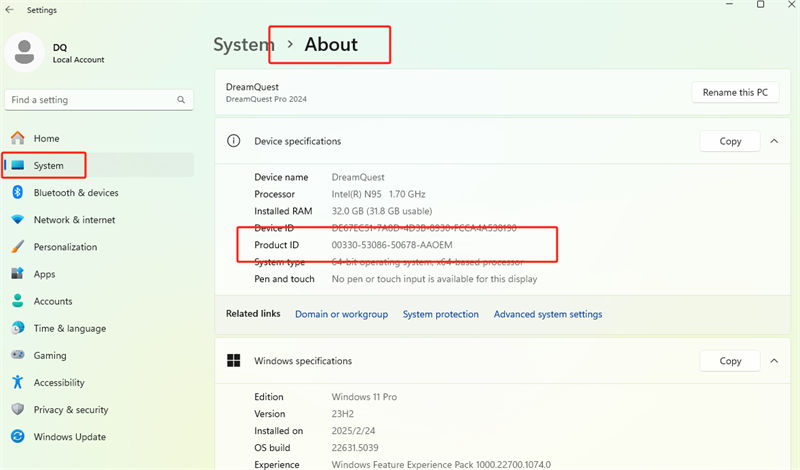This screenshot has width=800, height=470.
Task: Open the System protection link
Action: pyautogui.click(x=441, y=314)
